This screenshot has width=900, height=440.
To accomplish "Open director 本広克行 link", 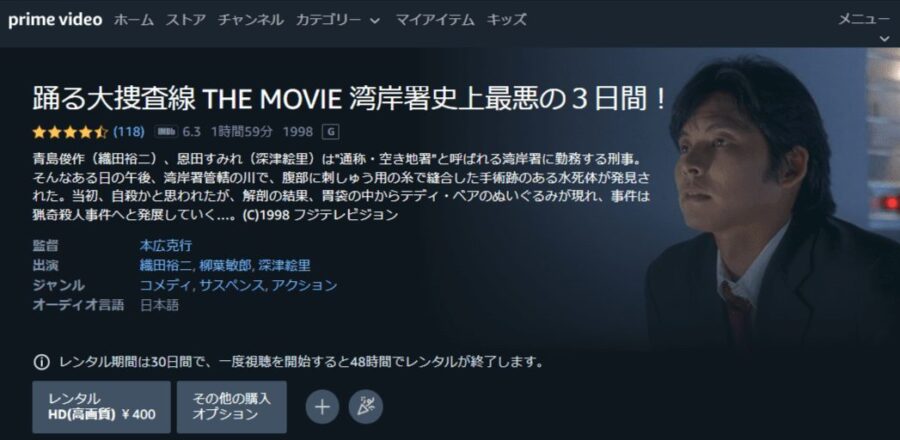I will pos(166,246).
